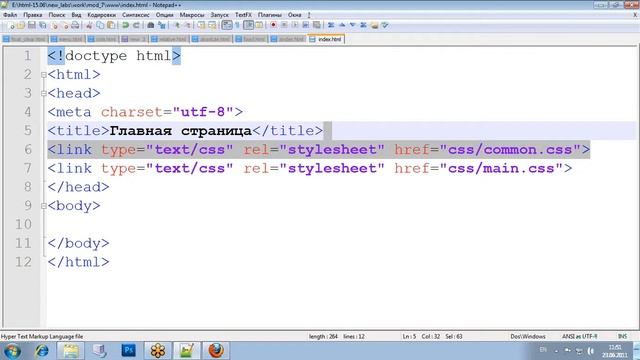Toggle INS insert mode in status bar
The image size is (640, 360).
tap(622, 337)
